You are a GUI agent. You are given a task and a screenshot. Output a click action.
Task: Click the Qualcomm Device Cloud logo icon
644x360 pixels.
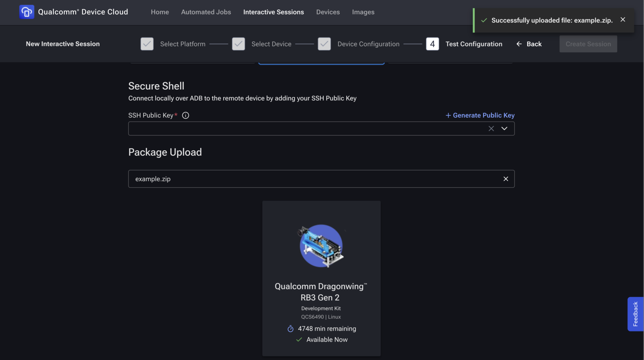[x=27, y=12]
